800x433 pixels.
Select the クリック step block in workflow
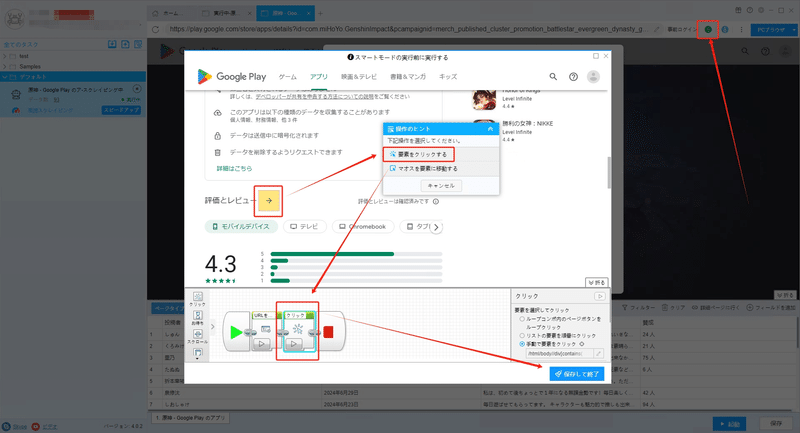[299, 332]
